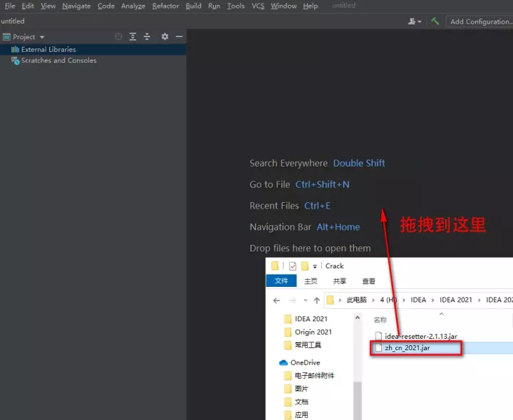Click Explorer's back arrow
513x420 pixels.
tap(276, 300)
